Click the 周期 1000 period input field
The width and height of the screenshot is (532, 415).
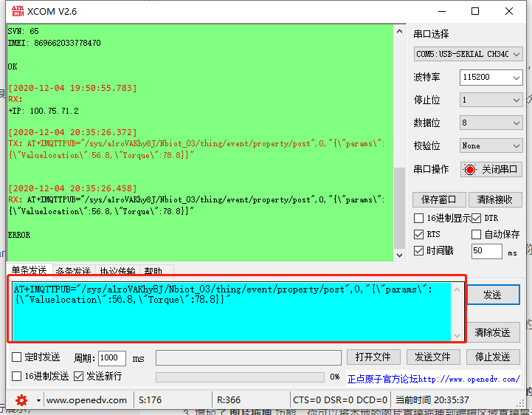pyautogui.click(x=112, y=358)
